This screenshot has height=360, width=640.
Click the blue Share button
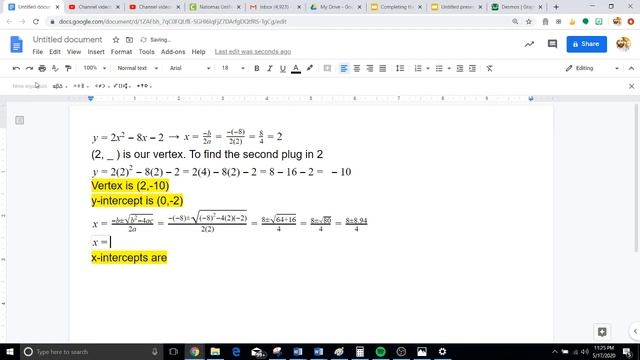click(x=587, y=44)
